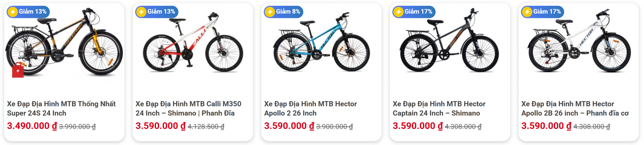The image size is (644, 145).
Task: Open the Hector Captain 24 Inch Shimano title
Action: [x=439, y=108]
